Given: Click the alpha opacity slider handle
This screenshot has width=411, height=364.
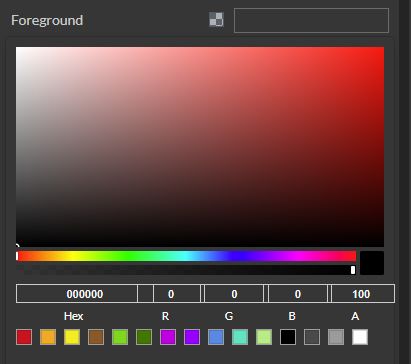Looking at the screenshot, I should [x=353, y=270].
